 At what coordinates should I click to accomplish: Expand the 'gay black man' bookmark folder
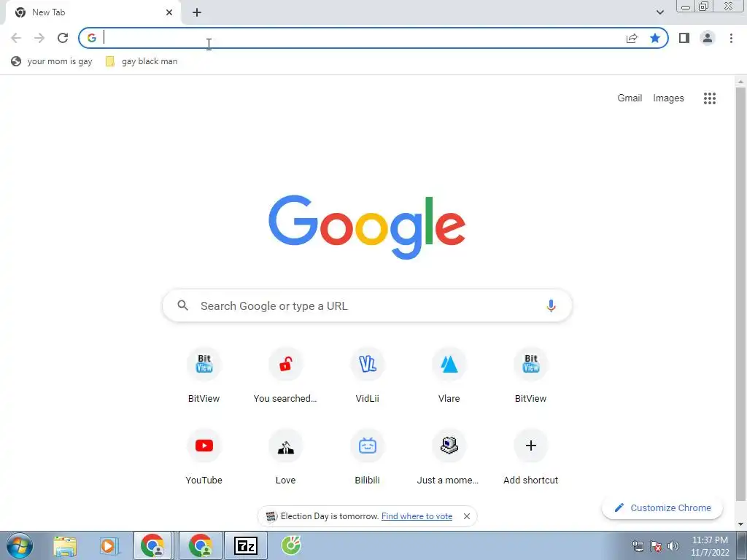click(x=142, y=61)
